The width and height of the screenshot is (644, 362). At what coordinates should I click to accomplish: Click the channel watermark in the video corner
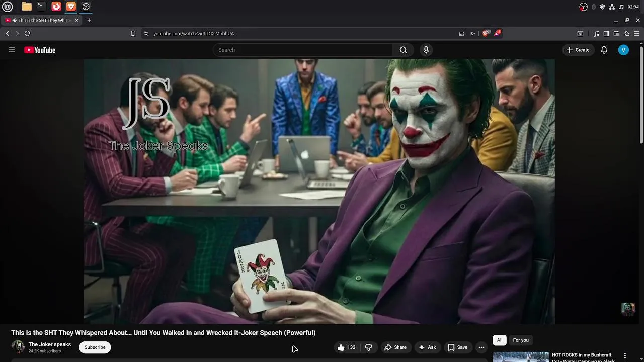tap(628, 309)
